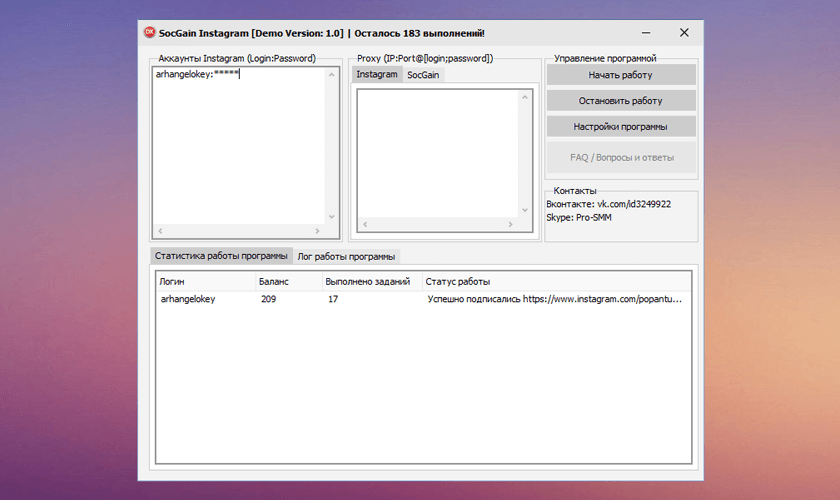The width and height of the screenshot is (840, 500).
Task: Click inside the proxy list text area
Action: tap(438, 154)
